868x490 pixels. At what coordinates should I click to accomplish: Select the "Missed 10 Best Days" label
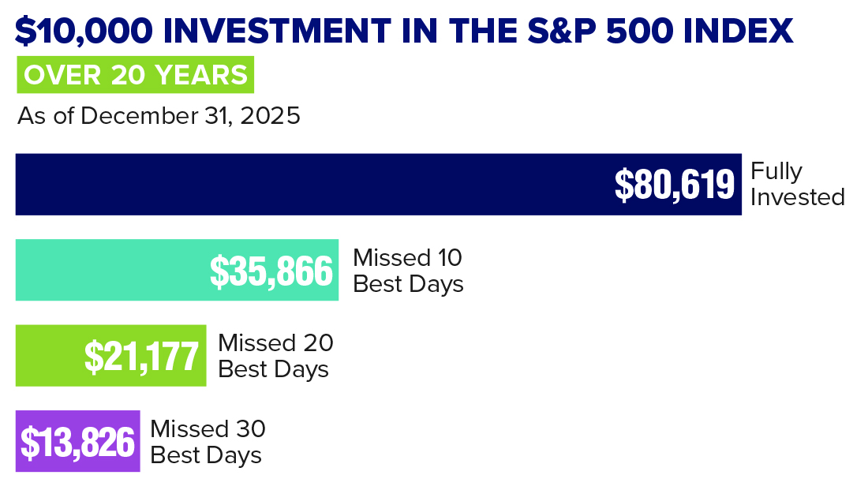click(407, 270)
